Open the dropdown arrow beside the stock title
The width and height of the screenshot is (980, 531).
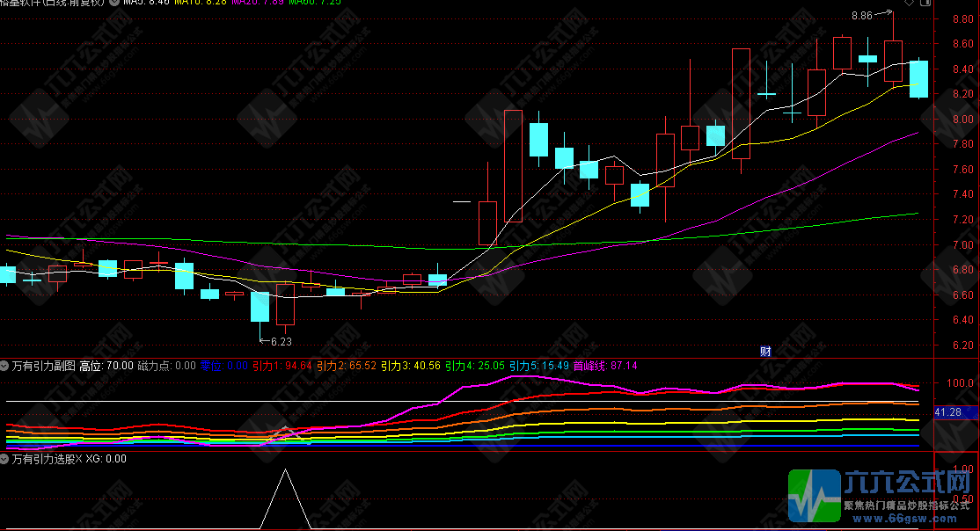click(113, 3)
